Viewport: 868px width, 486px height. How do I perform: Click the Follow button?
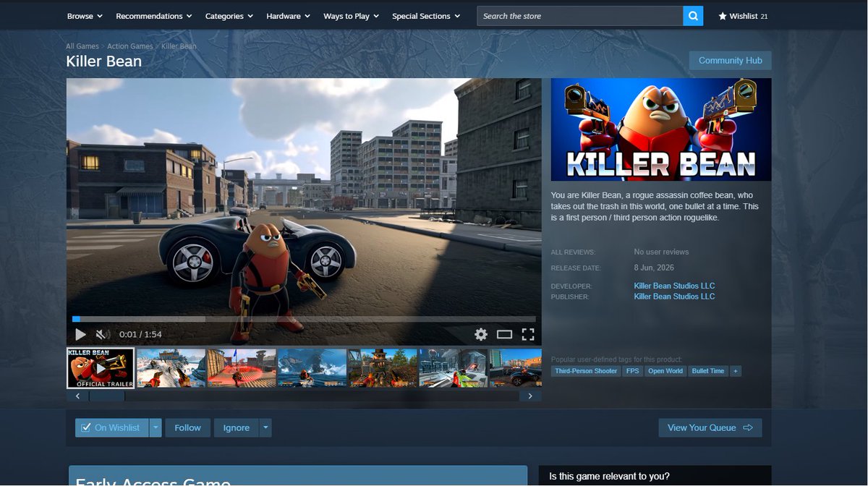tap(187, 427)
